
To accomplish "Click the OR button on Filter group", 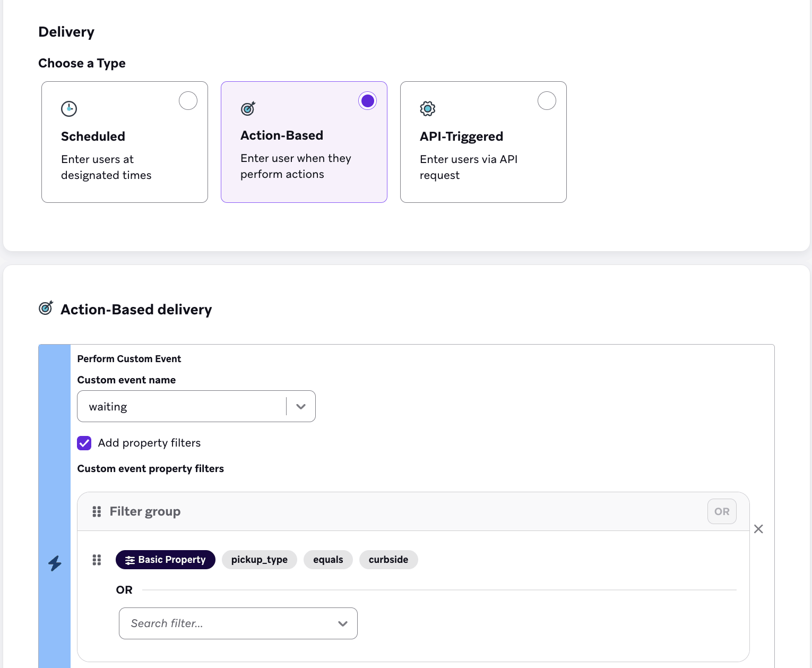I will point(721,511).
